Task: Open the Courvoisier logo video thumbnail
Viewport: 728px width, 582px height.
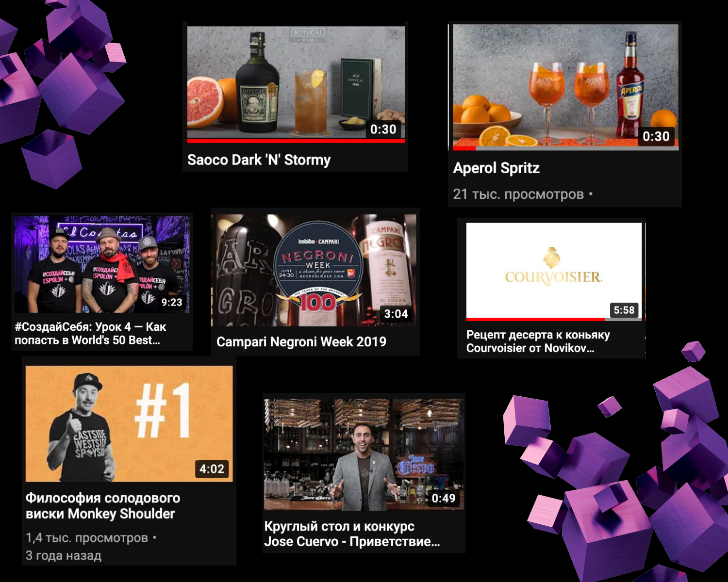Action: tap(553, 269)
